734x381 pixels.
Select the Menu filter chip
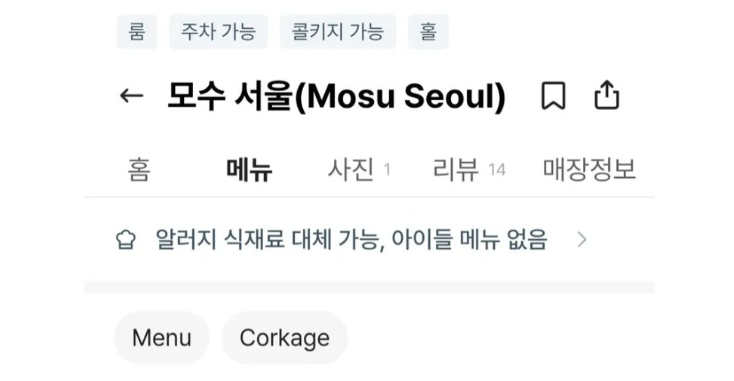[x=162, y=338]
